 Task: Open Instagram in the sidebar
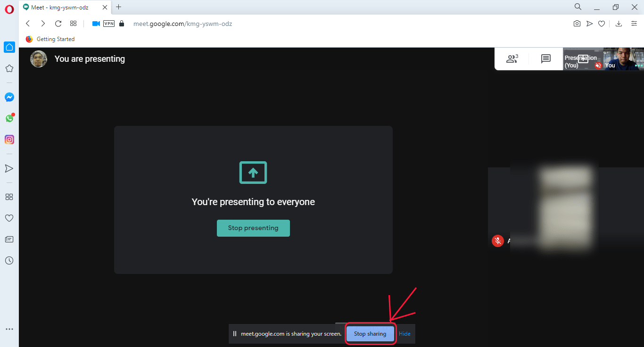(9, 140)
